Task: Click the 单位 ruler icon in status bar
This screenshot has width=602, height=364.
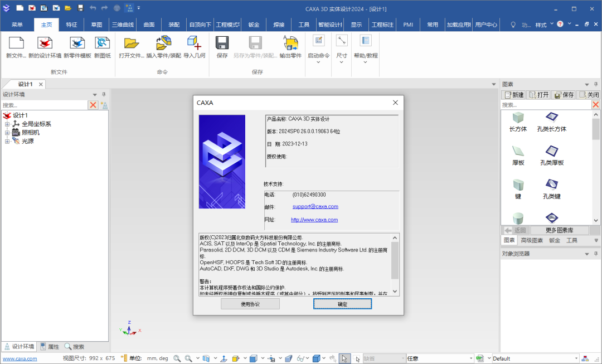Action: pos(124,358)
